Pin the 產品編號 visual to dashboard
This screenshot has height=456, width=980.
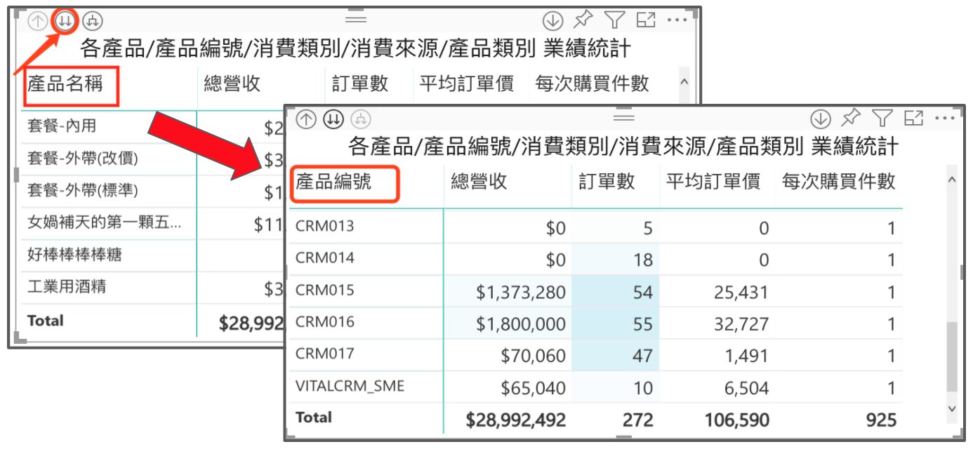tap(851, 118)
